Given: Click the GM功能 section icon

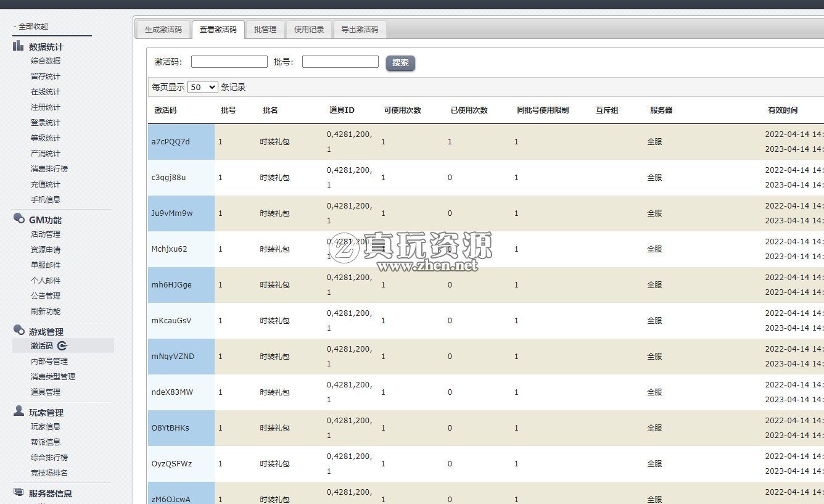Looking at the screenshot, I should pyautogui.click(x=19, y=219).
